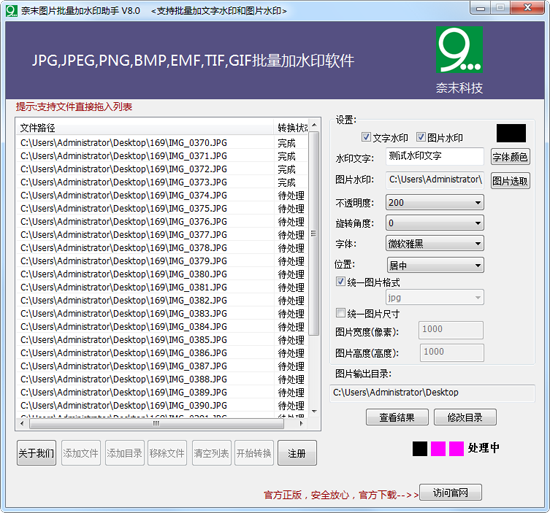Click the first magenta status square
Viewport: 550px width, 513px height.
[438, 448]
